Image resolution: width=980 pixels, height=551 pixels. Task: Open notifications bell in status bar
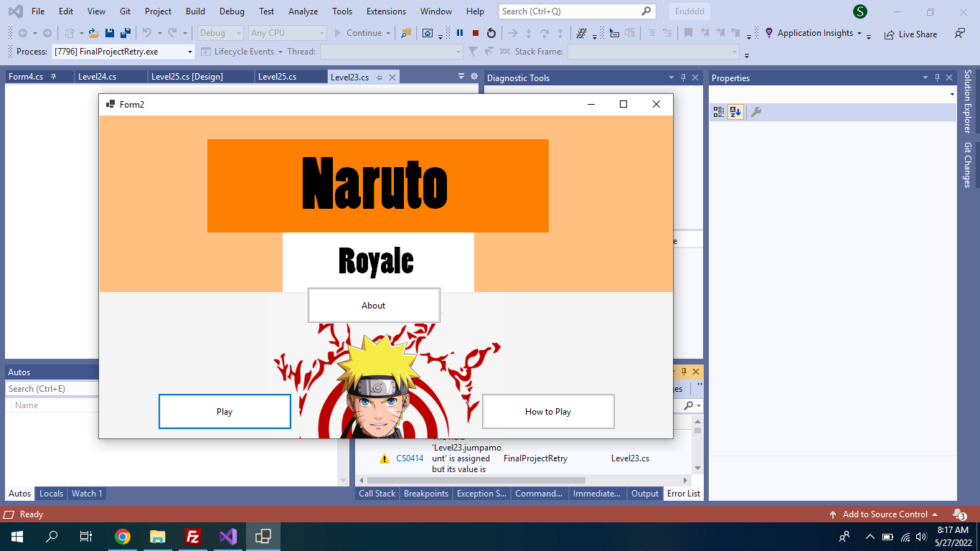coord(958,514)
